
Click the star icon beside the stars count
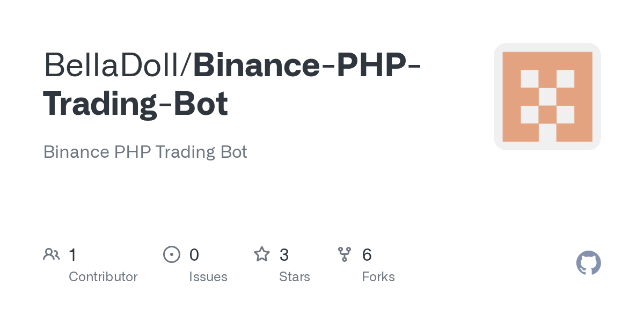click(x=262, y=254)
